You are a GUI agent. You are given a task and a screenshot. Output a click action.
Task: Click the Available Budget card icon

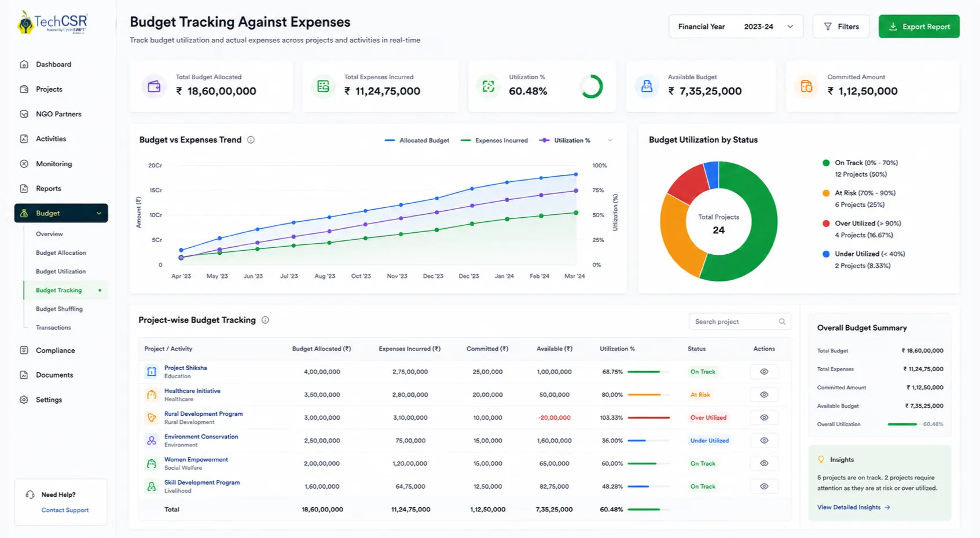coord(647,86)
